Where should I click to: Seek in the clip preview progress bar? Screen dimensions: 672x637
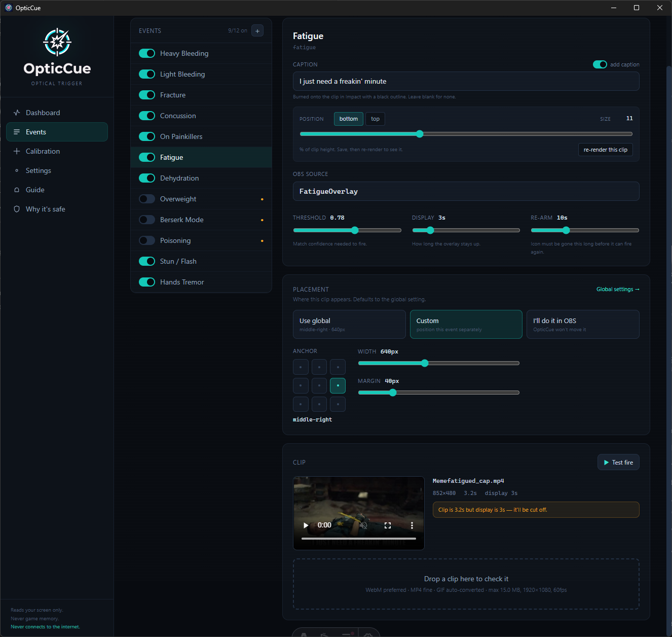(x=359, y=539)
